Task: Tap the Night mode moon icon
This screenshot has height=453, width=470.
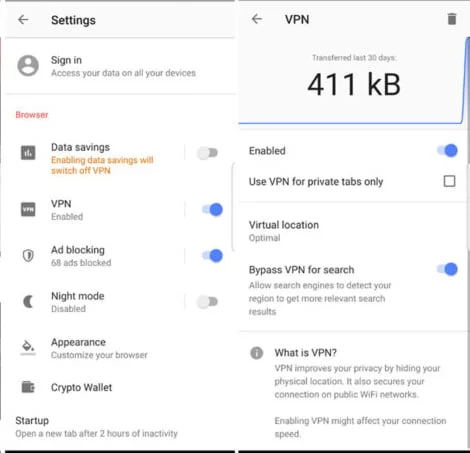Action: [28, 302]
